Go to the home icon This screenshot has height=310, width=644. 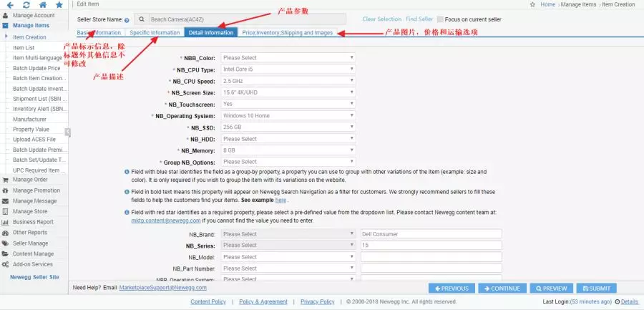tap(43, 5)
